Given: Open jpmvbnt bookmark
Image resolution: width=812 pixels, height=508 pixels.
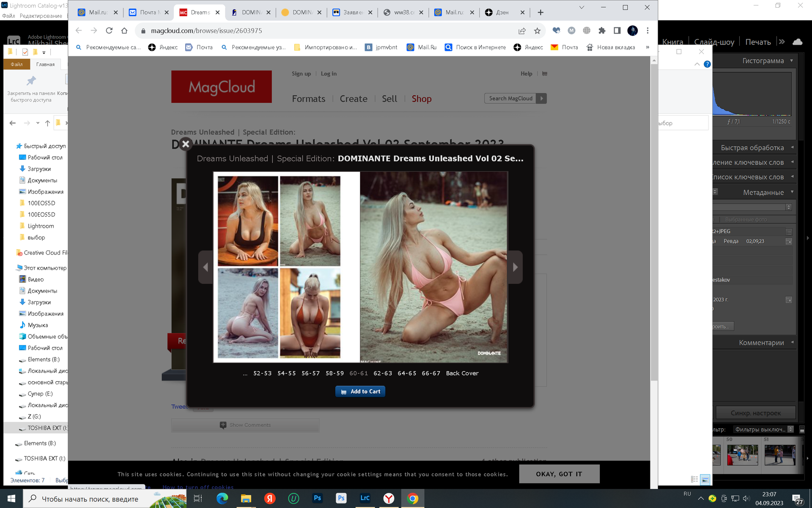Looking at the screenshot, I should click(x=381, y=47).
